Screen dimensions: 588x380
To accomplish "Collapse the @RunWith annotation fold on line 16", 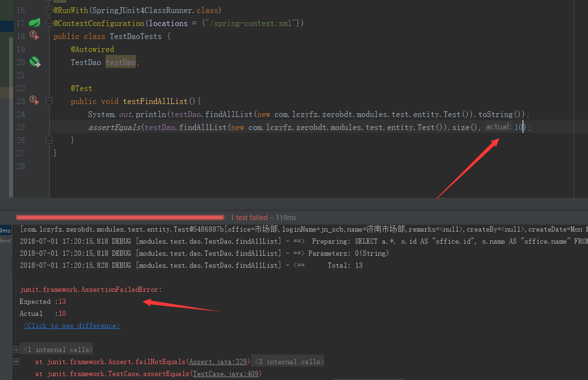I will click(49, 10).
